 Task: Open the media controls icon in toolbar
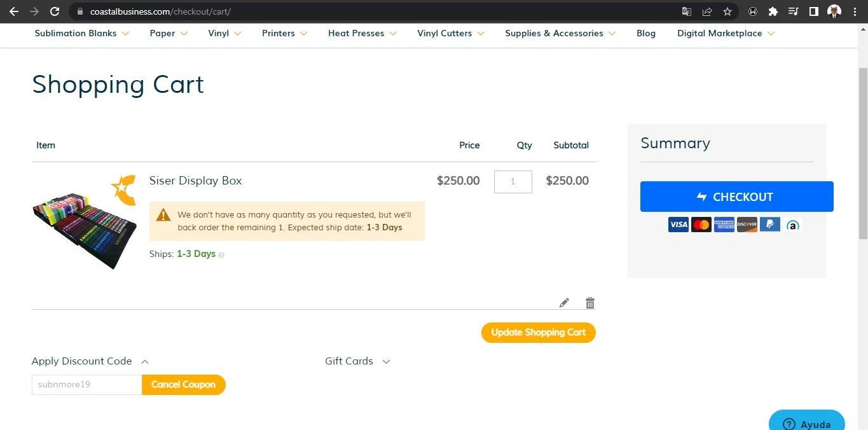point(793,11)
